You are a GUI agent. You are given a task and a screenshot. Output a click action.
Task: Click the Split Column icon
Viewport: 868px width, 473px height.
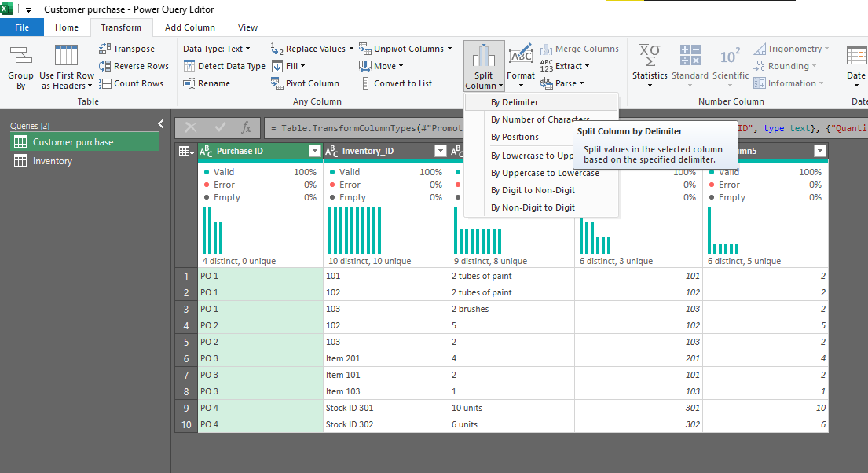pyautogui.click(x=484, y=55)
